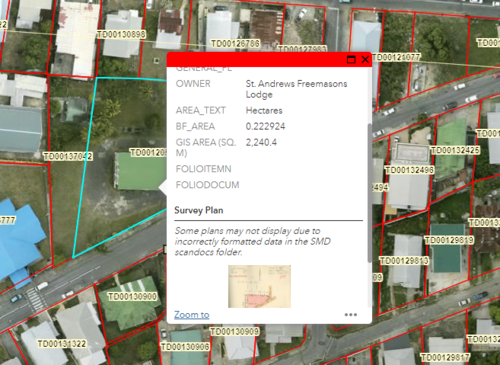
Task: Select parcel labeled TD00130898
Action: tap(121, 34)
